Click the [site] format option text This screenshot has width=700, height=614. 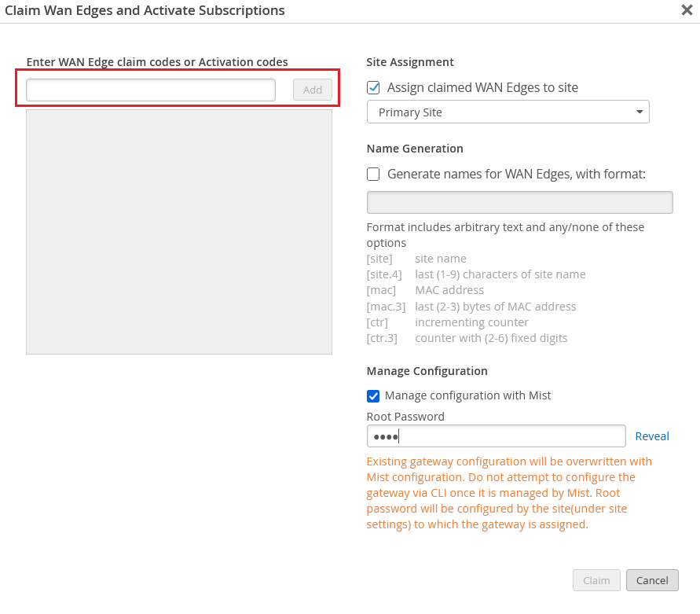click(379, 259)
